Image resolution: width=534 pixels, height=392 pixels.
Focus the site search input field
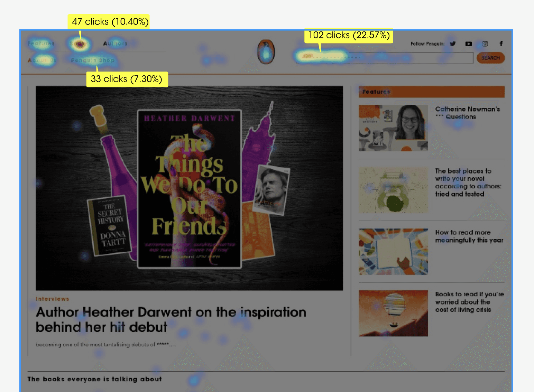click(x=384, y=58)
